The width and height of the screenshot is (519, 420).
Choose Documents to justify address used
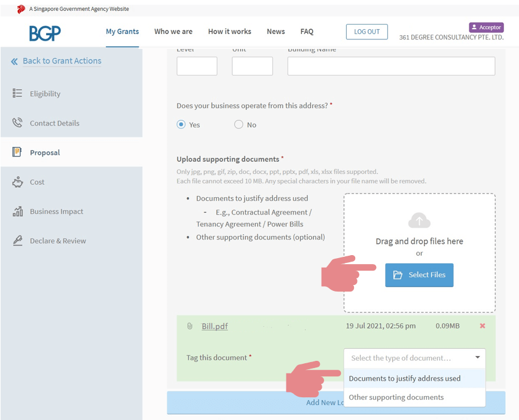click(x=404, y=378)
